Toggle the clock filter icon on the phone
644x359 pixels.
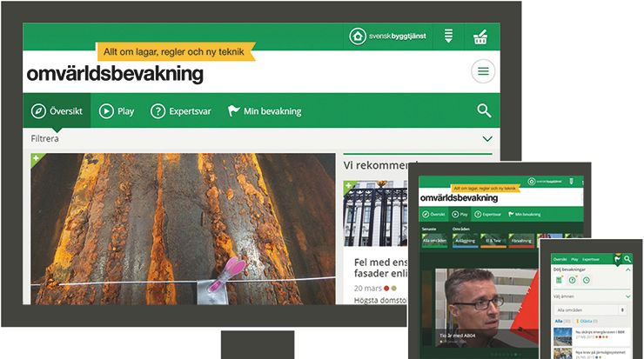586,280
